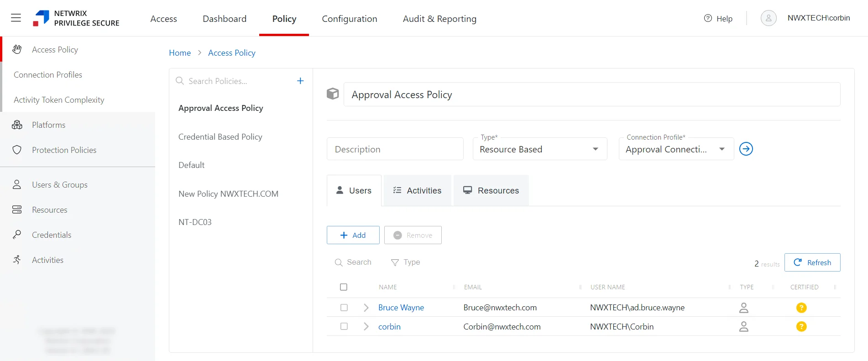This screenshot has height=361, width=868.
Task: Go to connection profile arrow icon
Action: coord(746,149)
